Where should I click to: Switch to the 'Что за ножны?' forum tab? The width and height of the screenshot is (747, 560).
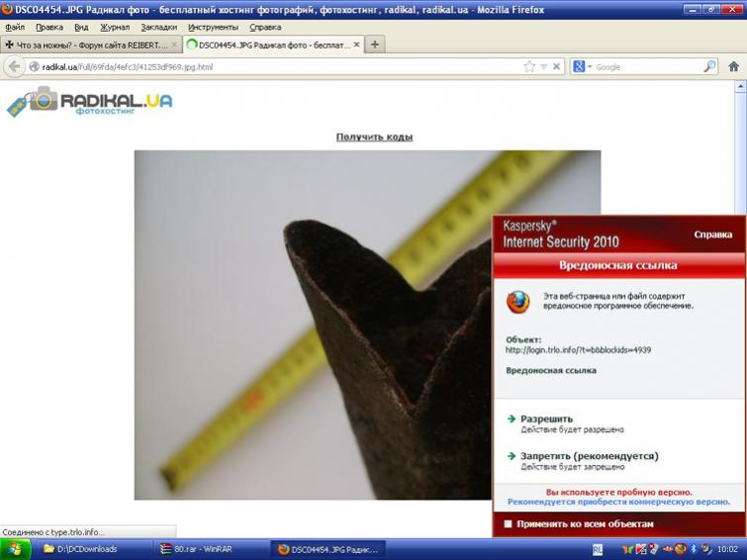pos(87,45)
